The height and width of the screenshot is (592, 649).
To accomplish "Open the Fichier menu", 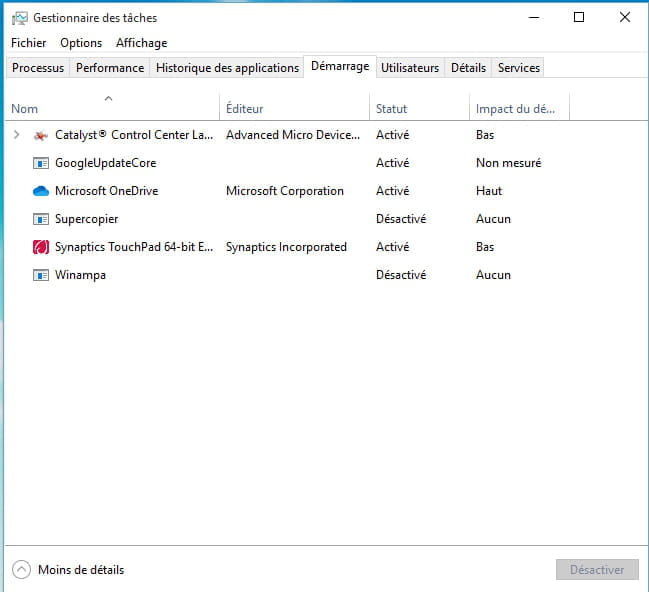I will 29,43.
